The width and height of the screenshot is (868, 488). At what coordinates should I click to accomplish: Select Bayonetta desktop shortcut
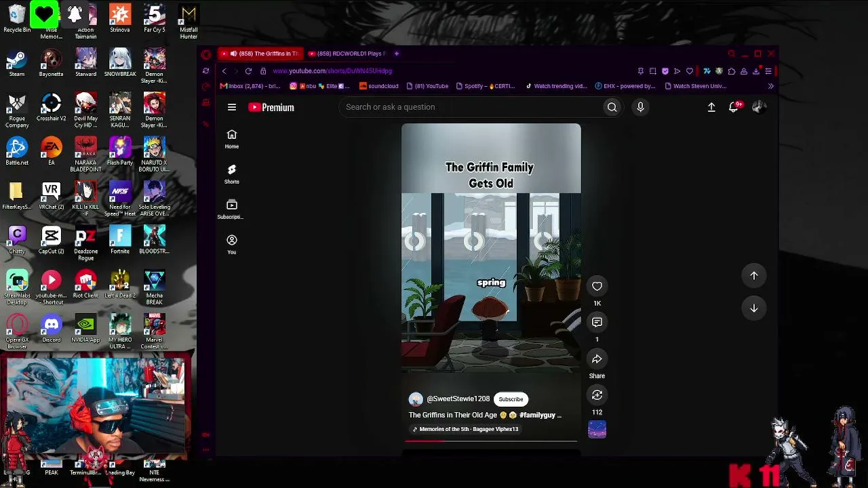tap(52, 63)
